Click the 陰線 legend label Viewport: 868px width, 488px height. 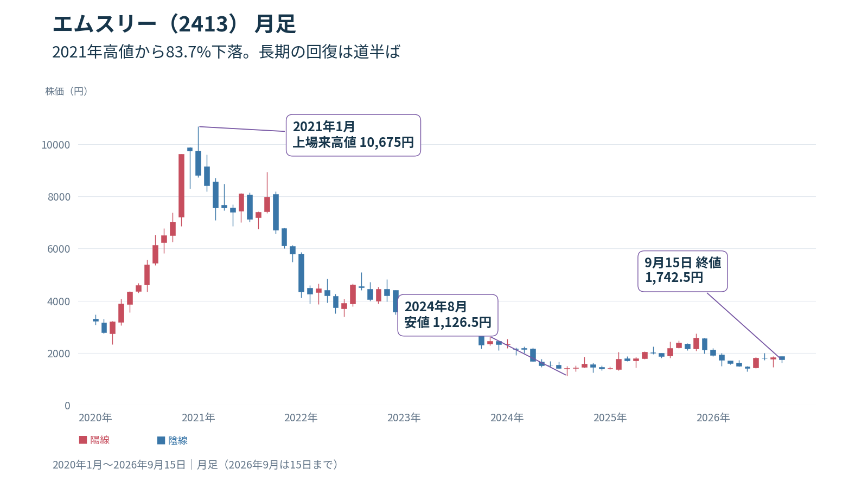click(x=178, y=440)
